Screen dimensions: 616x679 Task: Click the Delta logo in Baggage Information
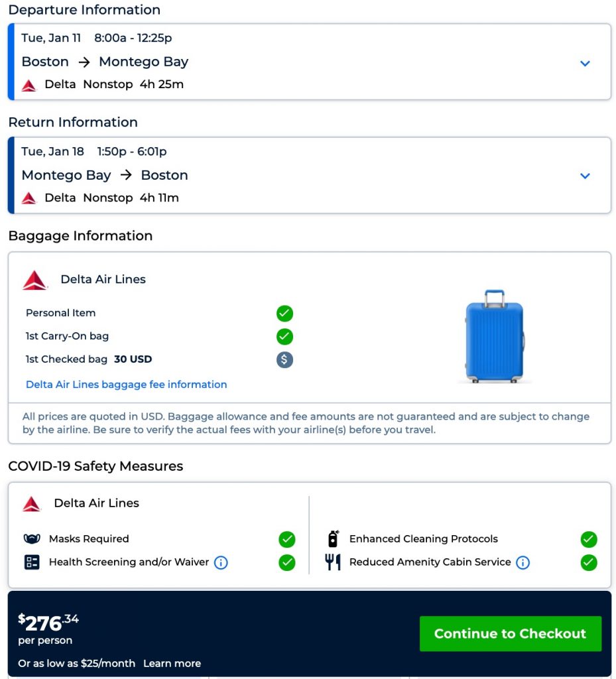tap(35, 280)
